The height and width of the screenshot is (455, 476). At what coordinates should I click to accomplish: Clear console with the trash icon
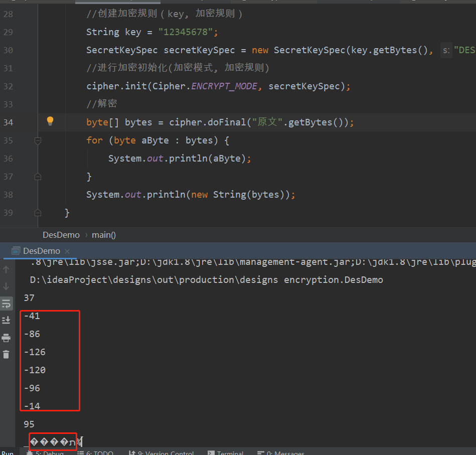coord(6,354)
